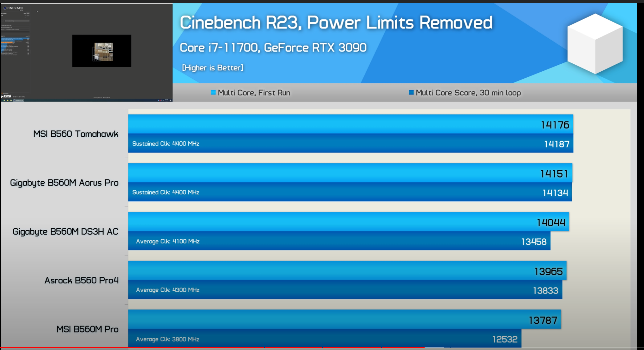Click the 'MSI B560M Pro' label
644x350 pixels.
point(88,329)
